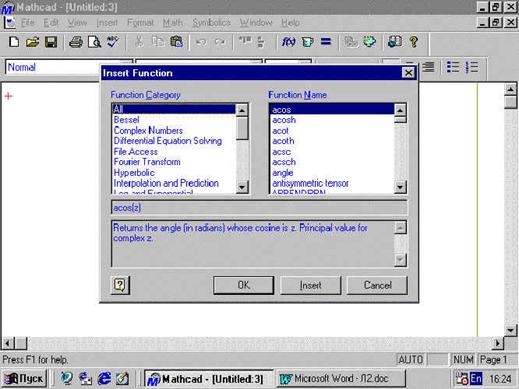Viewport: 519px width, 389px height.
Task: Click Internet Explorer quick launch icon
Action: (x=104, y=379)
